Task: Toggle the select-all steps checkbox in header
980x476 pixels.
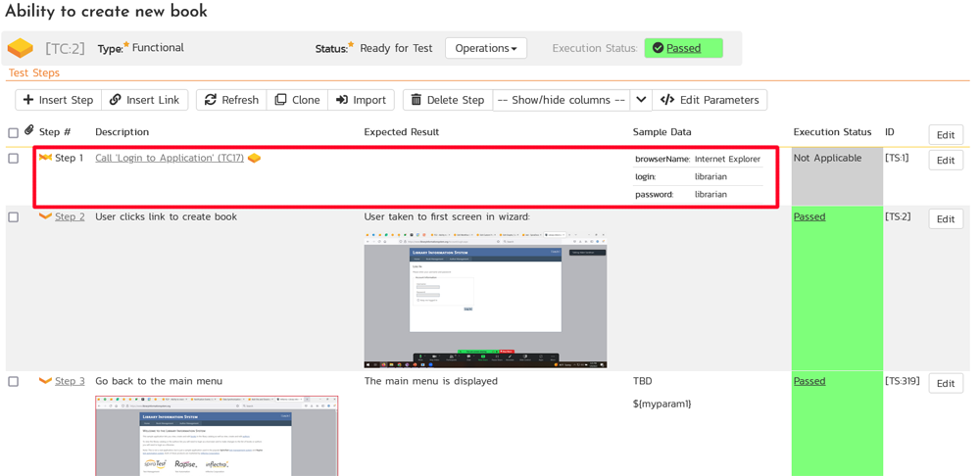Action: (x=13, y=133)
